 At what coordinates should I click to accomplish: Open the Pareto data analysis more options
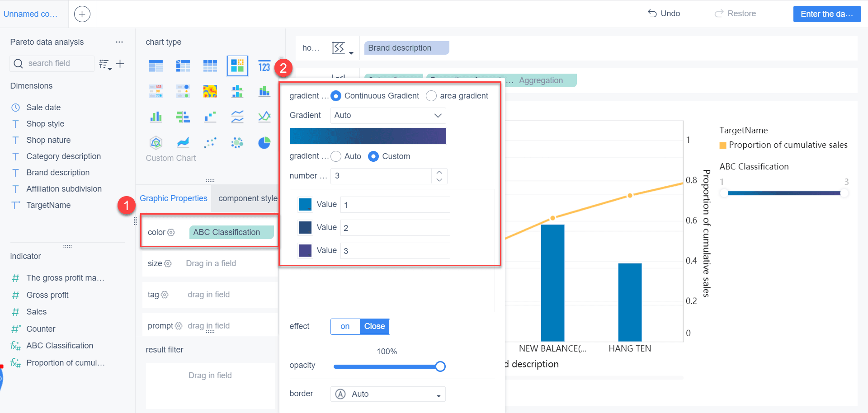pyautogui.click(x=119, y=42)
